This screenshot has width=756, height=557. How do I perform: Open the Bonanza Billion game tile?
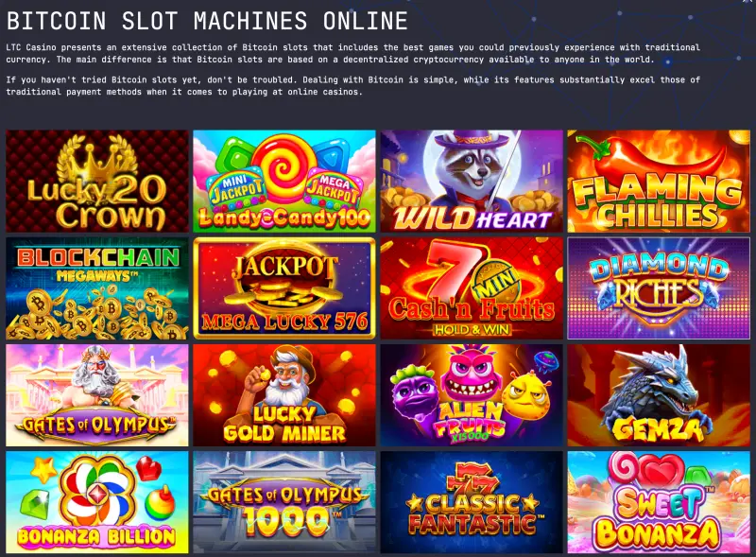tap(97, 502)
